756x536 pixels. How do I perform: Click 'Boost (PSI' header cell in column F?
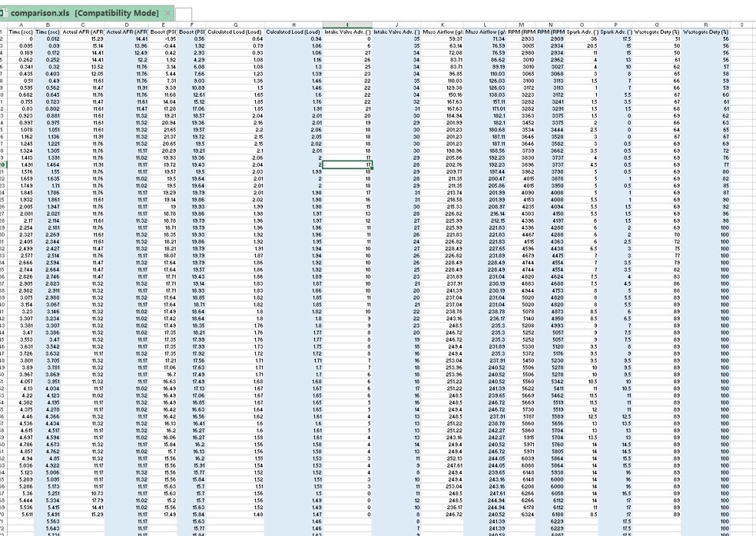point(192,31)
